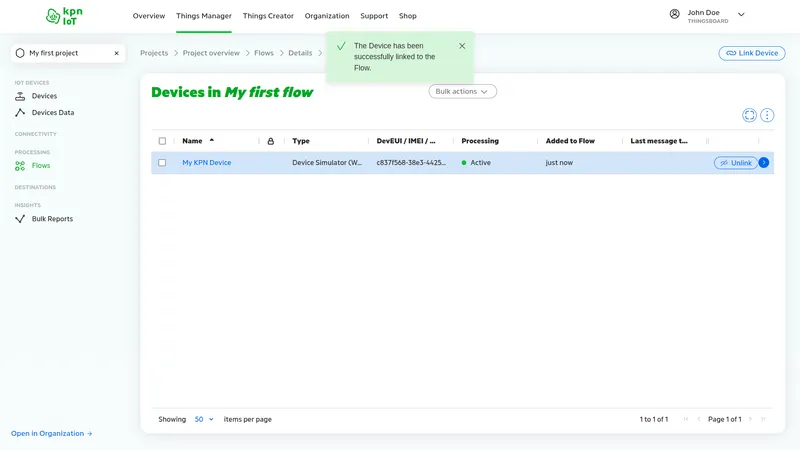Click the c837f568-38e3-4425 DevEUI cell
The width and height of the screenshot is (800, 450).
click(411, 163)
